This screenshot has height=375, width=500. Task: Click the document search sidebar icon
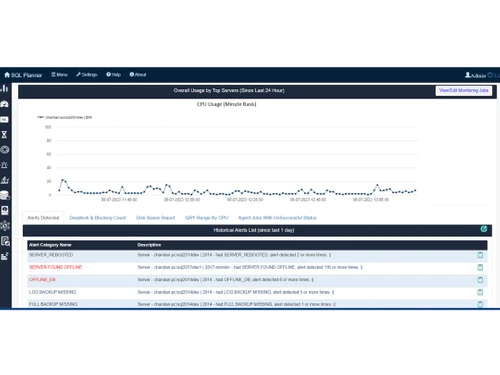5,241
